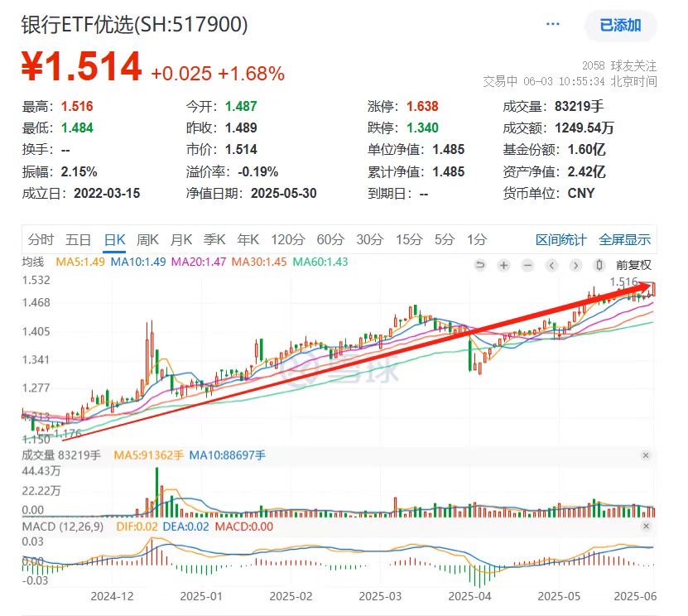Select the 月K tab
This screenshot has height=616, width=688.
(181, 239)
